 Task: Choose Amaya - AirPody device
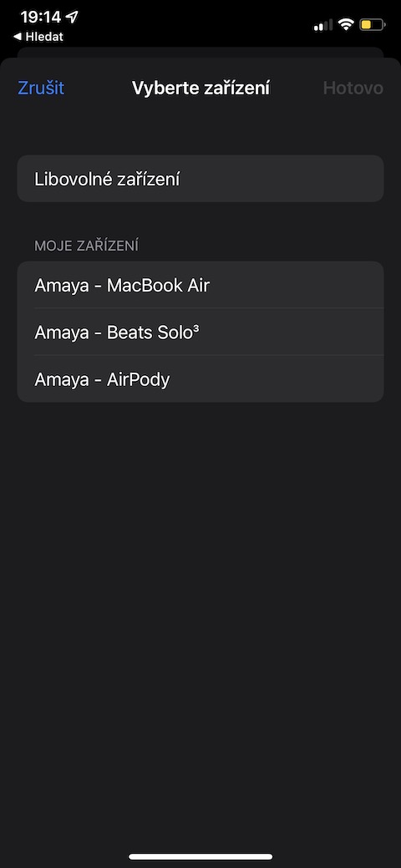(200, 379)
